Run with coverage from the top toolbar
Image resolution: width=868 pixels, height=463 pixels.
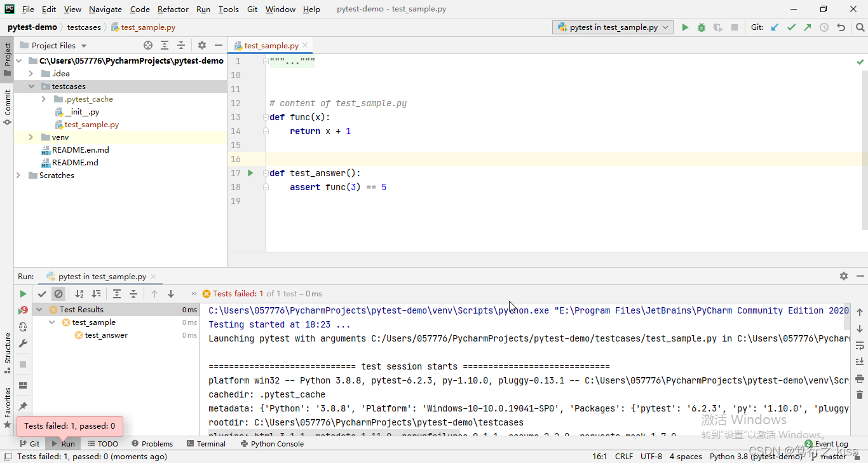pyautogui.click(x=718, y=27)
